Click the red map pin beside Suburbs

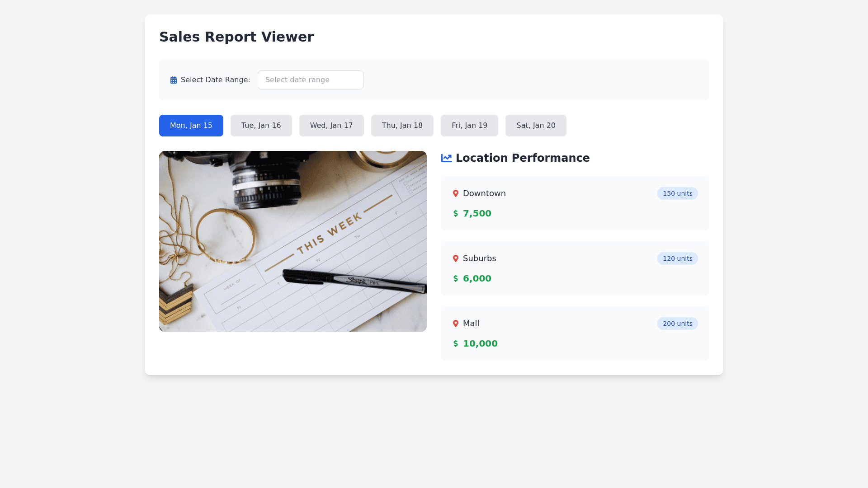click(x=455, y=258)
